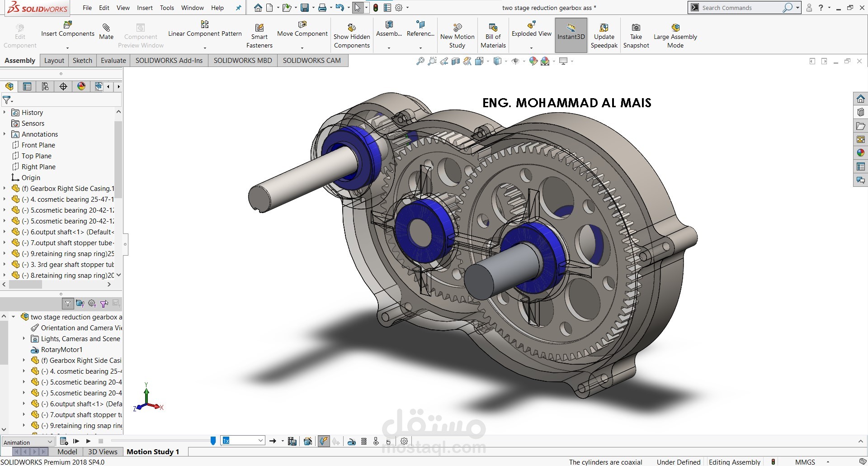The height and width of the screenshot is (466, 868).
Task: Open the Bill of Materials tool
Action: point(493,35)
